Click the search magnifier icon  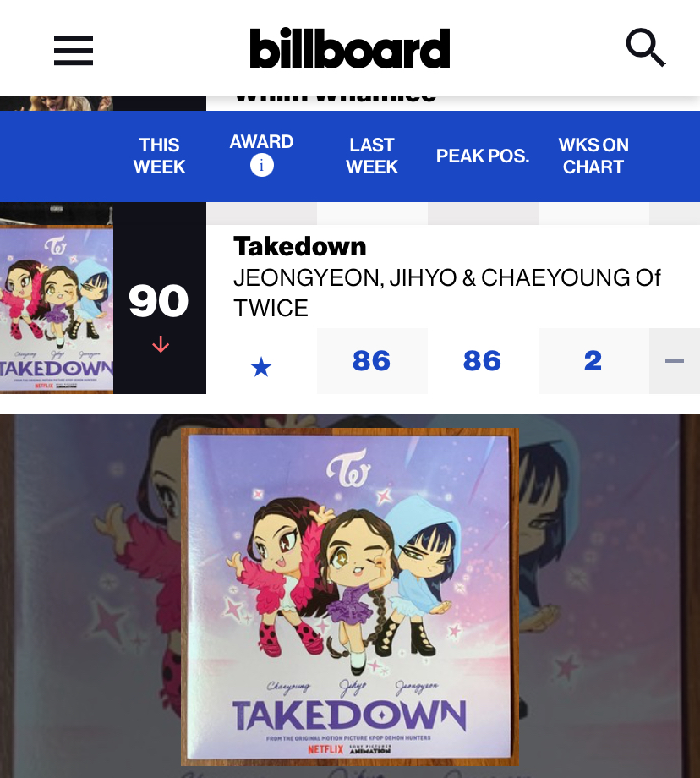tap(645, 47)
